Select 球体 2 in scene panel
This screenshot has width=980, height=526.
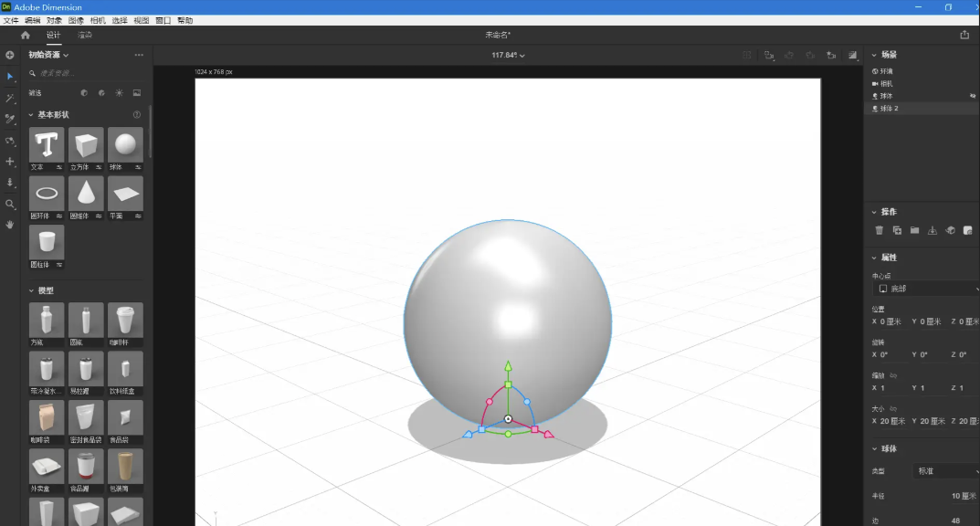point(889,109)
